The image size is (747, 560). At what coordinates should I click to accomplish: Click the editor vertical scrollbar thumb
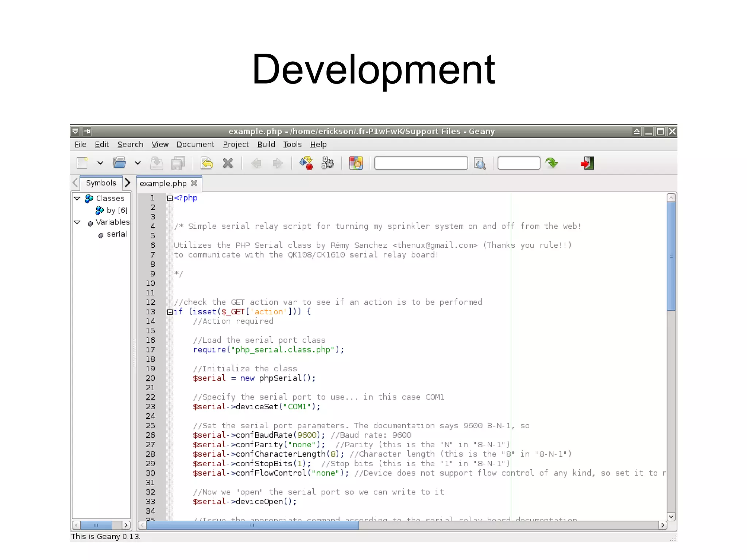671,256
